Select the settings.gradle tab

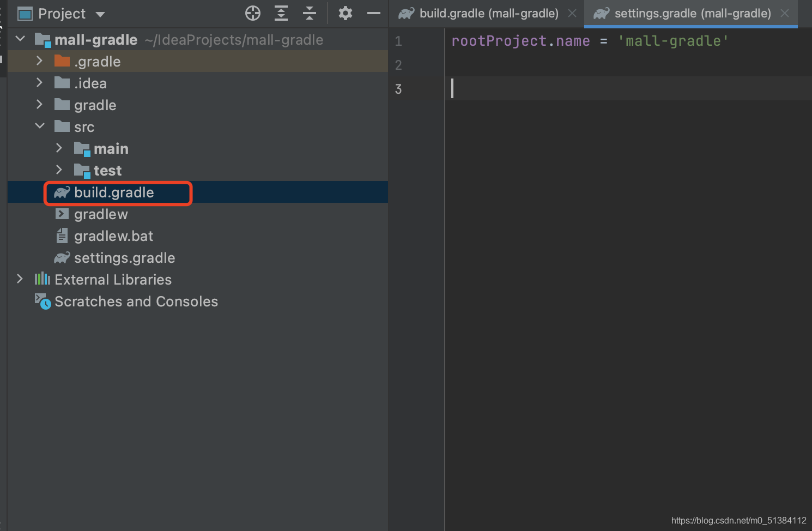(689, 13)
